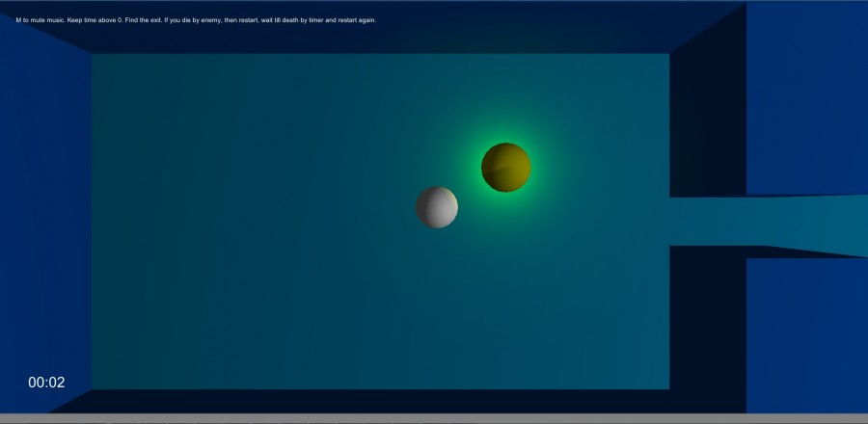Click the 00:02 countdown timer
Screen dimensions: 868x424
point(46,383)
